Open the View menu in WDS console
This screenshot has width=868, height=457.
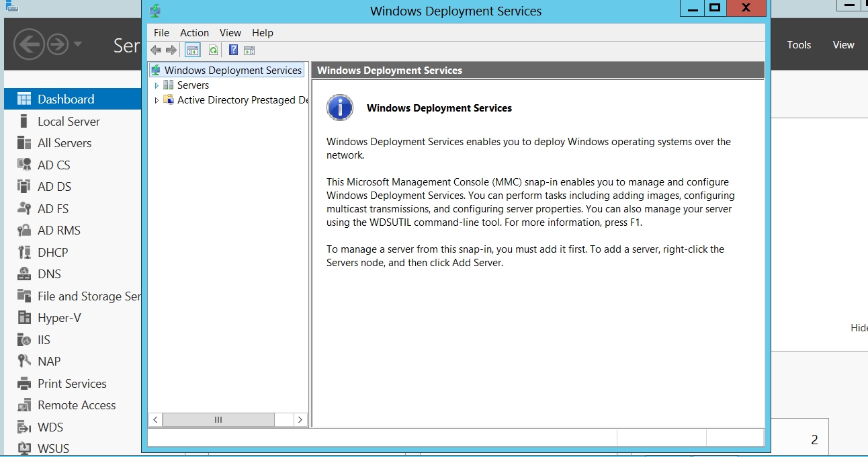[x=230, y=33]
